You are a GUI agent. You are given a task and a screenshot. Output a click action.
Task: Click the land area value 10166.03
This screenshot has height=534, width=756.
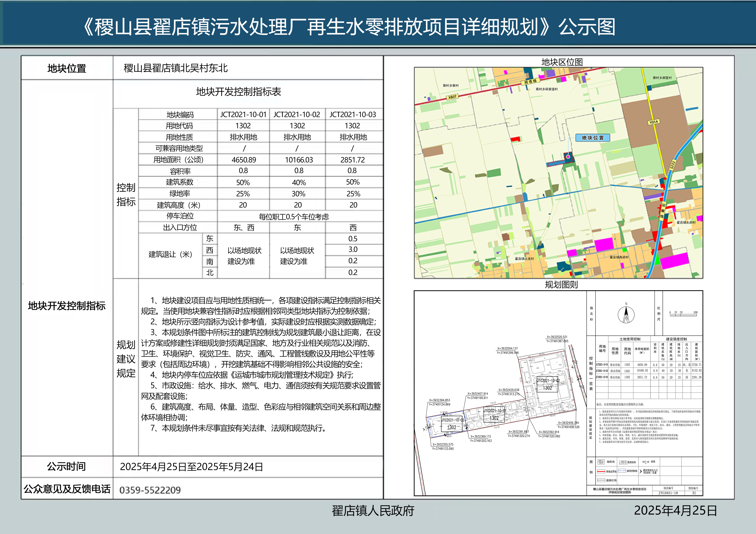[x=299, y=160]
